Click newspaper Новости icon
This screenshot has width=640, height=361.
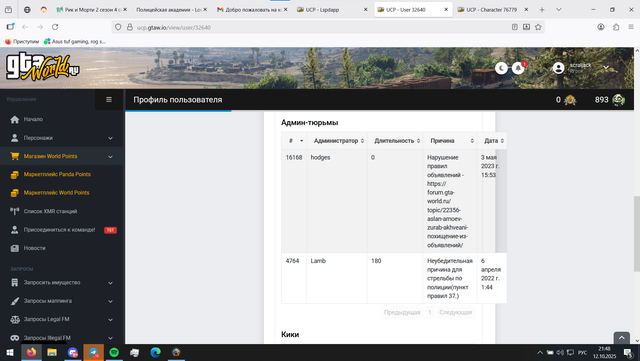pos(15,248)
